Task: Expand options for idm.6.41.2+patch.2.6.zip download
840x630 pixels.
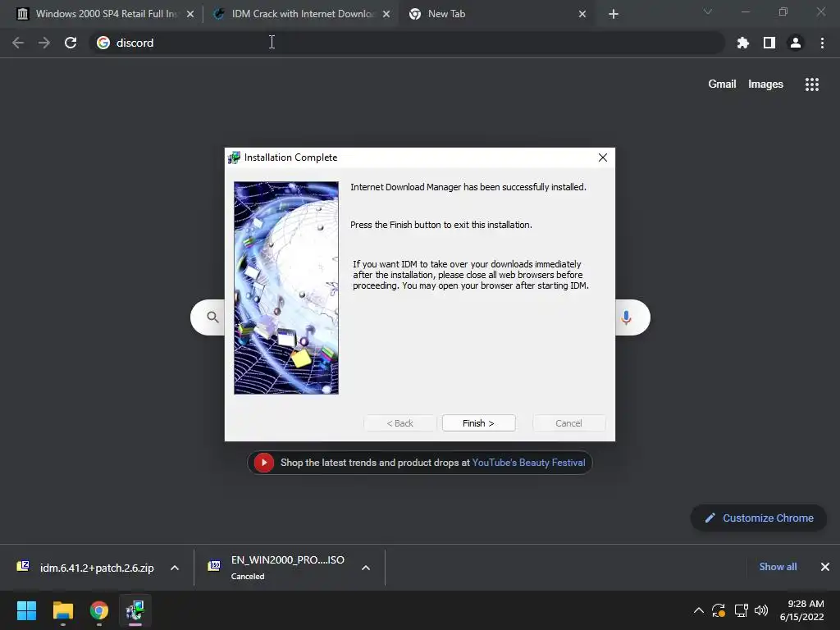Action: 175,568
